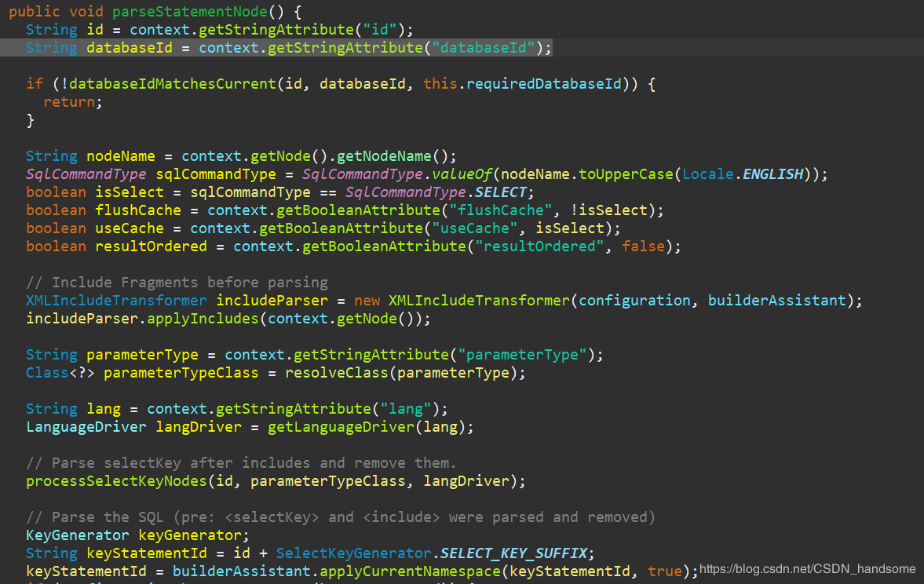Click the getLanguageDriver method call

coord(341,427)
